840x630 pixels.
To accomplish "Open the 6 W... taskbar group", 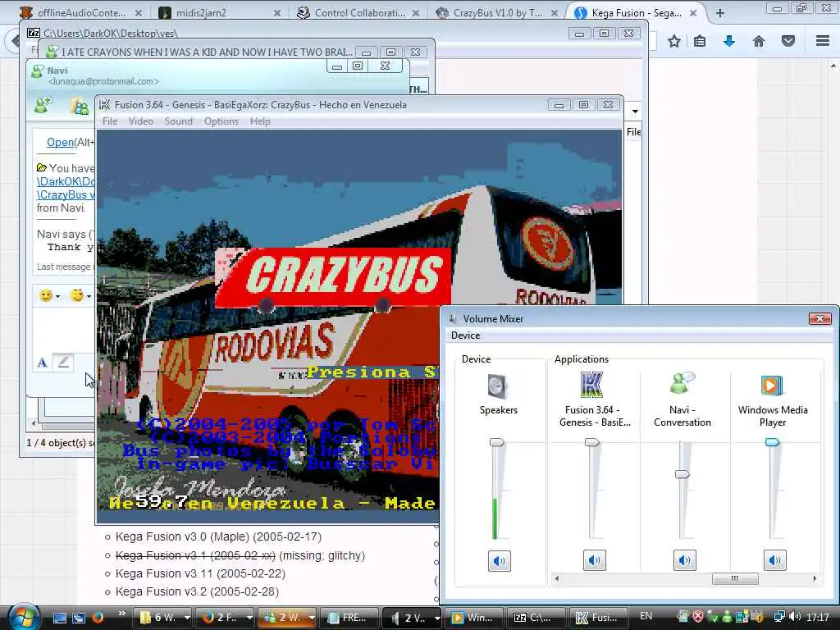I will click(x=162, y=618).
